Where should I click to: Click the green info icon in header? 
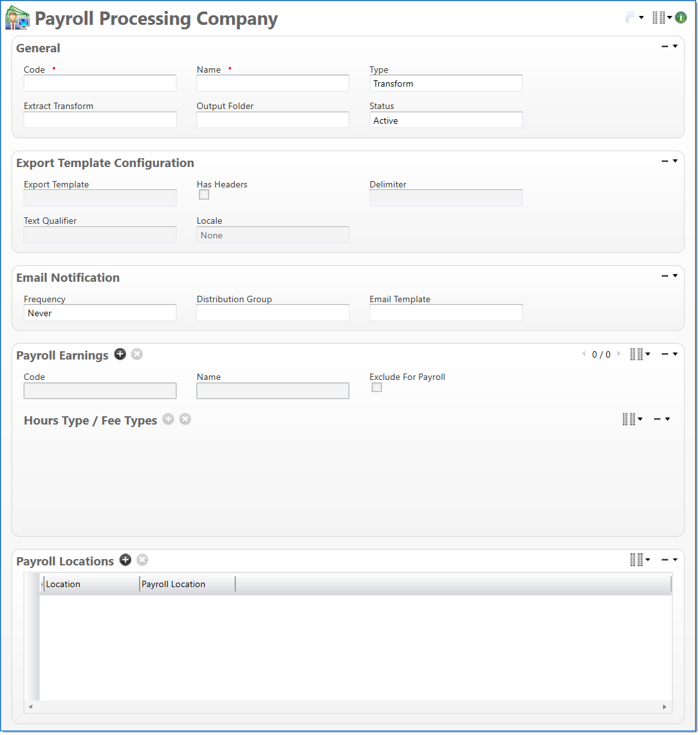(681, 18)
